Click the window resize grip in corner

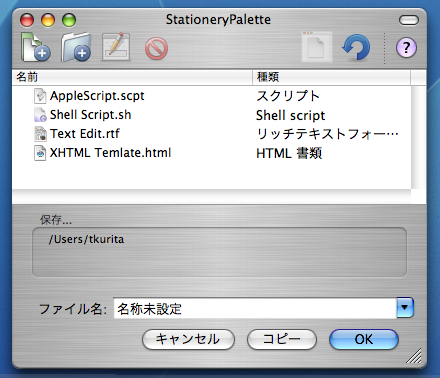pos(414,356)
